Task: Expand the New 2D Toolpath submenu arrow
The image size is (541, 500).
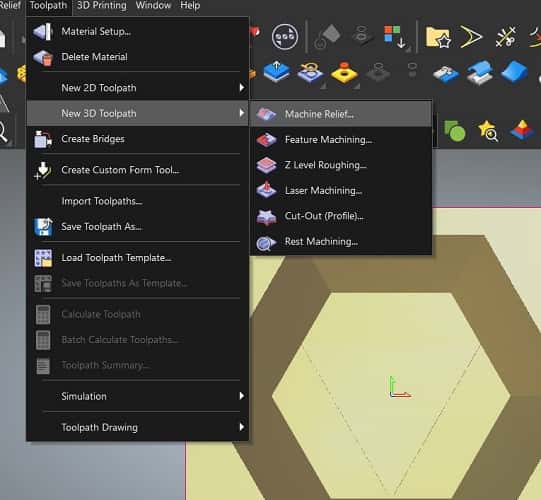Action: click(x=242, y=88)
